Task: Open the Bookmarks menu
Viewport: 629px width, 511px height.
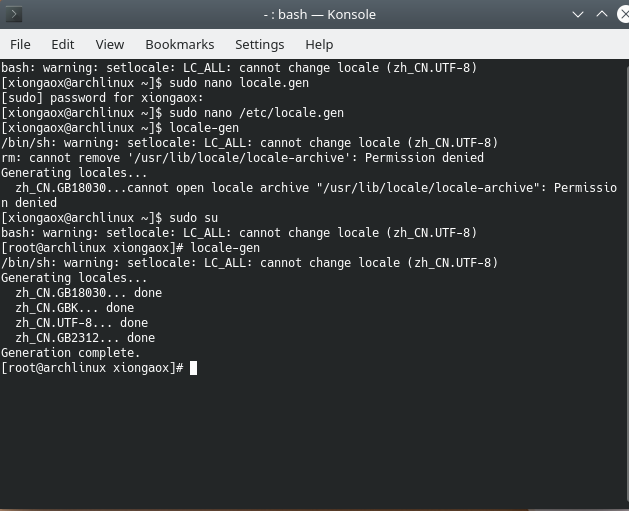Action: 180,45
